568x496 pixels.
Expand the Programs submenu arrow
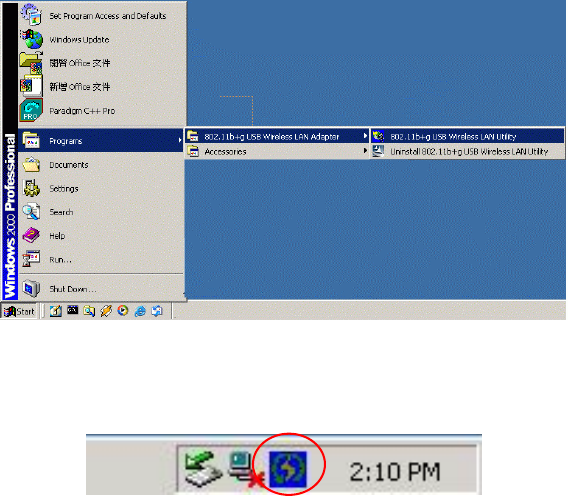180,140
